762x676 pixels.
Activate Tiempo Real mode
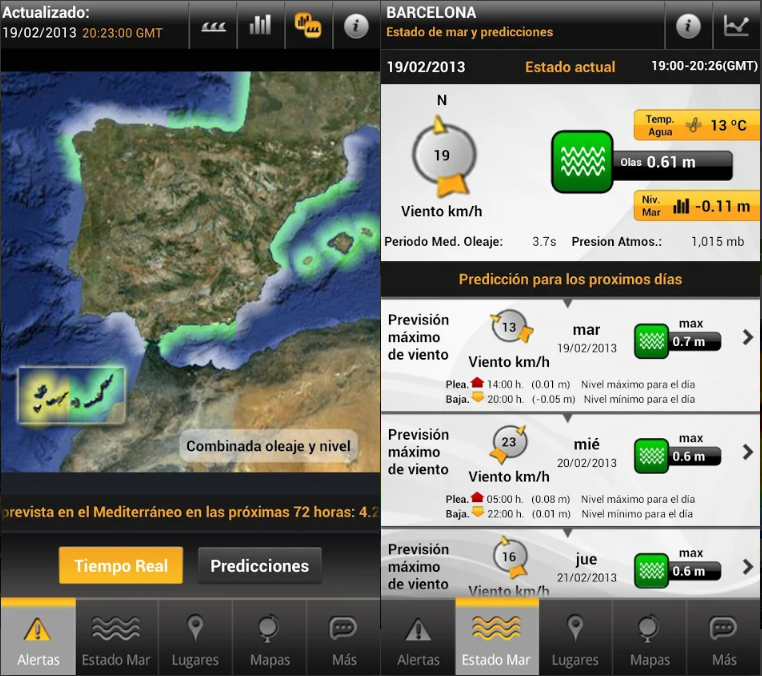(121, 565)
